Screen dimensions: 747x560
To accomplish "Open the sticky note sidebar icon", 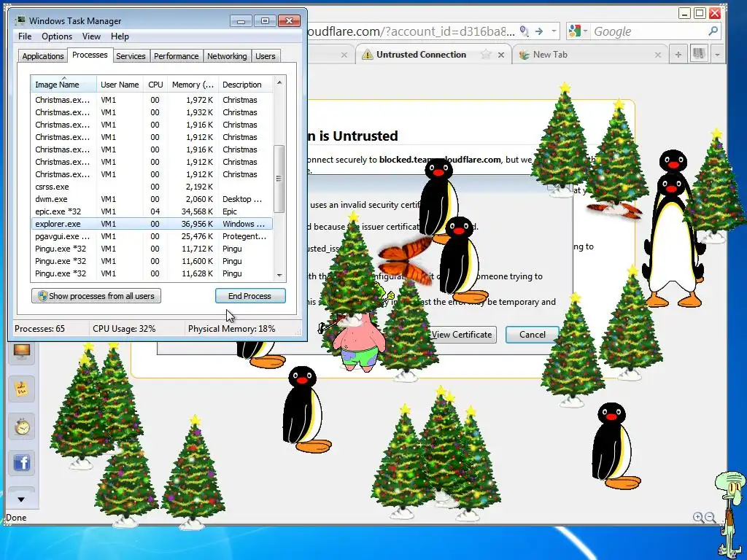I will tap(21, 389).
